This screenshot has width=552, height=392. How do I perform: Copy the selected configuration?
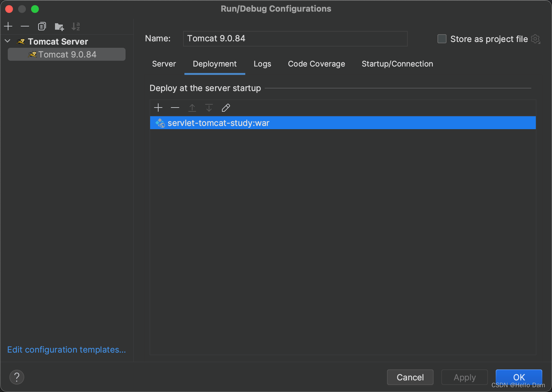42,26
